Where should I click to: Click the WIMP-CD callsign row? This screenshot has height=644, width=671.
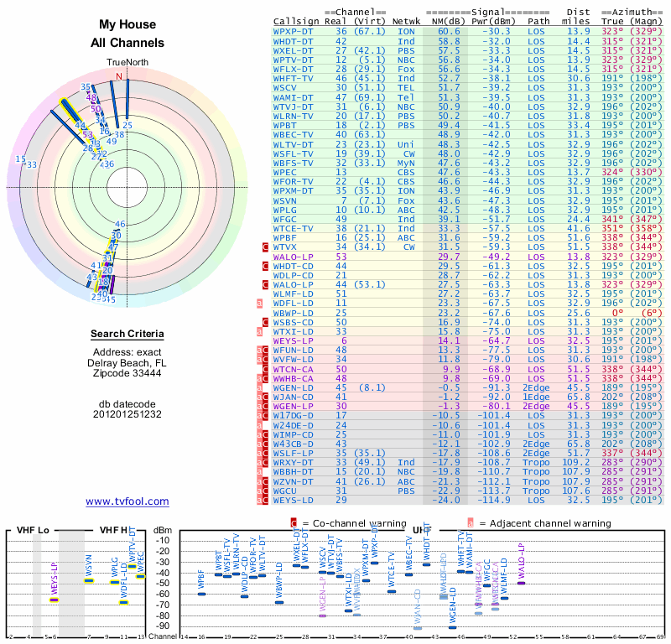[x=293, y=434]
